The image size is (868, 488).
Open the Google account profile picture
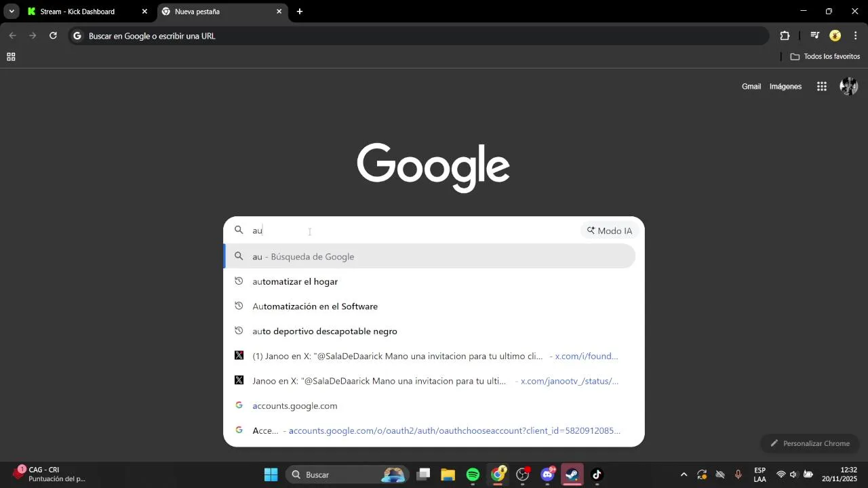(849, 87)
